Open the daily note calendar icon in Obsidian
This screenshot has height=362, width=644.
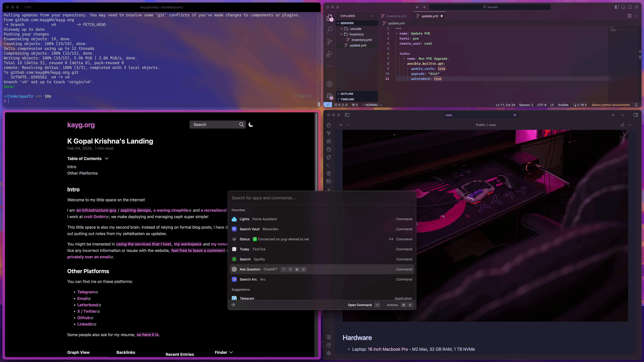pyautogui.click(x=329, y=149)
